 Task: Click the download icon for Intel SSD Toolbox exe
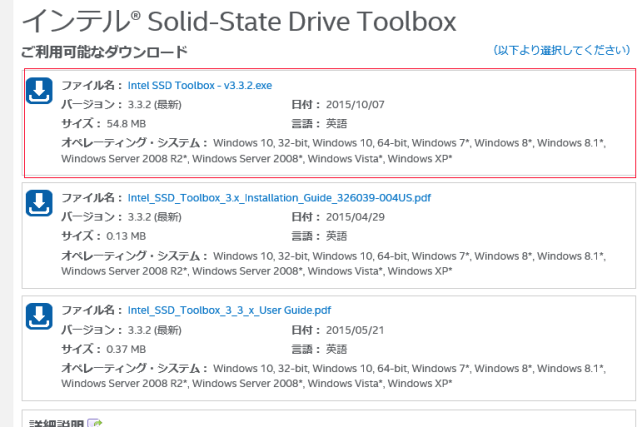point(38,92)
